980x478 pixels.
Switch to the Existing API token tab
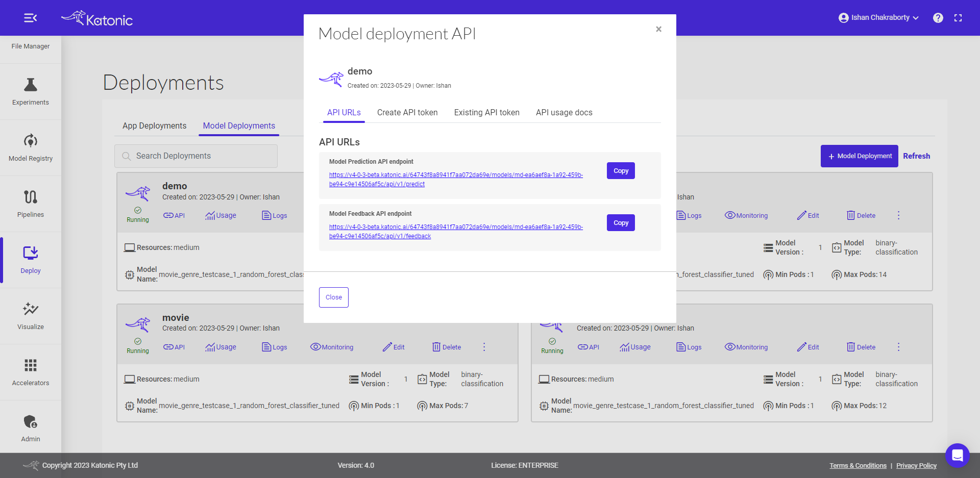pyautogui.click(x=487, y=113)
